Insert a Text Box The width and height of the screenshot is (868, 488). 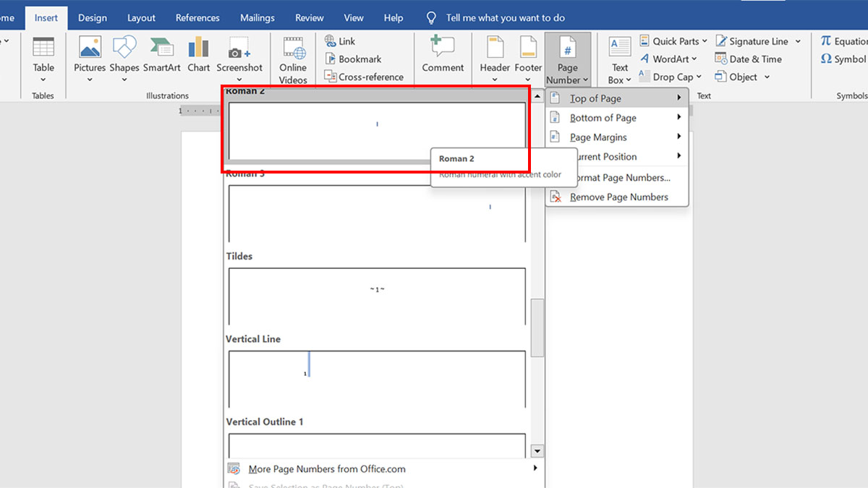tap(618, 59)
